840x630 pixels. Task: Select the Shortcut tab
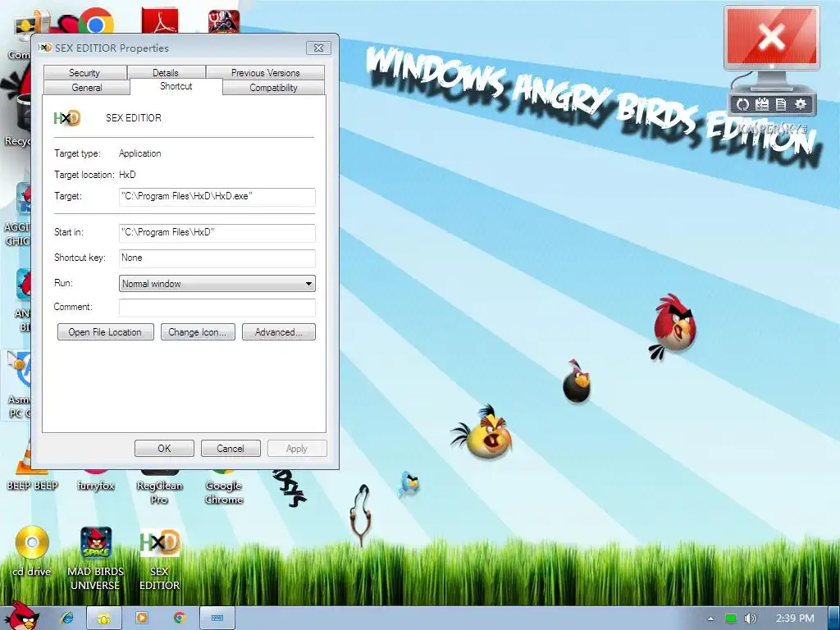tap(176, 86)
